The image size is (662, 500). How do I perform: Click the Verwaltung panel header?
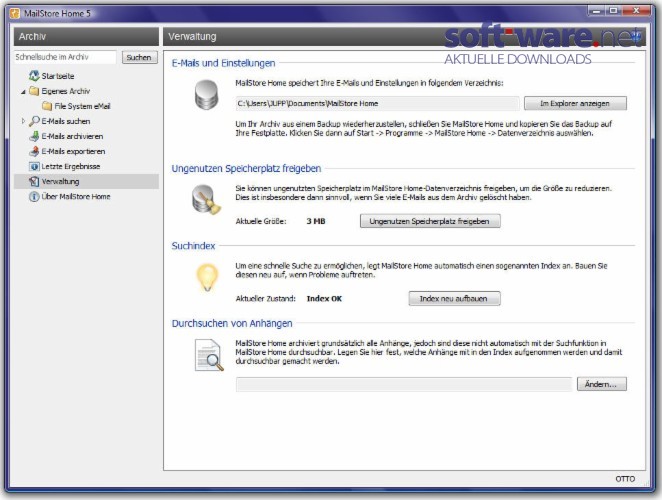(x=404, y=37)
